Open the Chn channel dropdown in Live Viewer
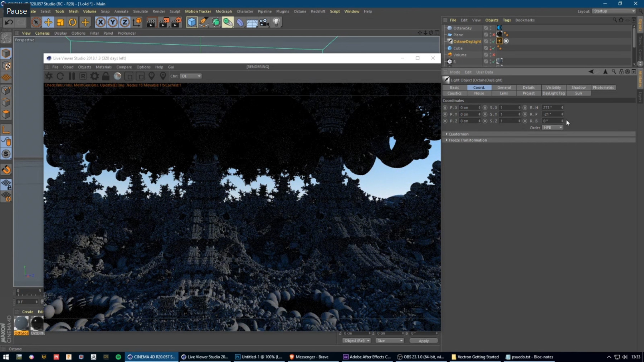 point(191,76)
